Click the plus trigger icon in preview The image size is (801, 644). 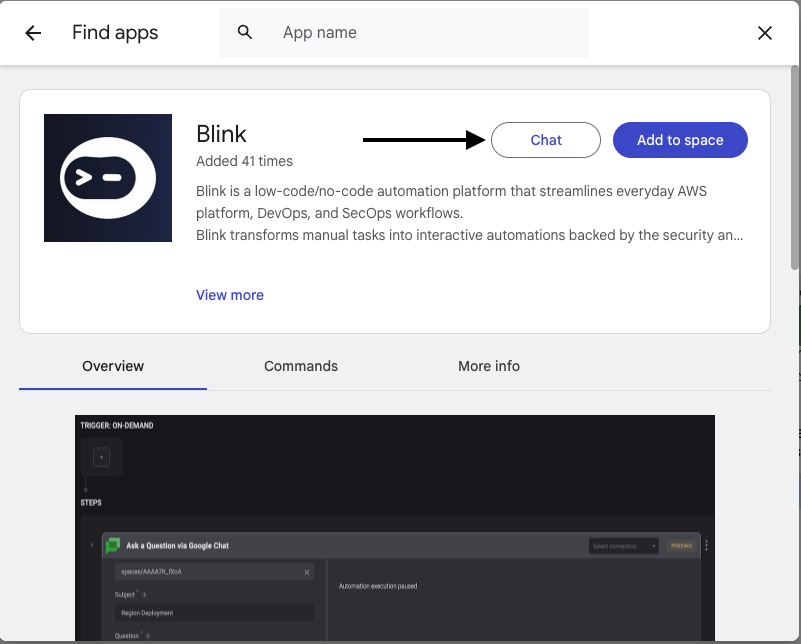pos(101,457)
